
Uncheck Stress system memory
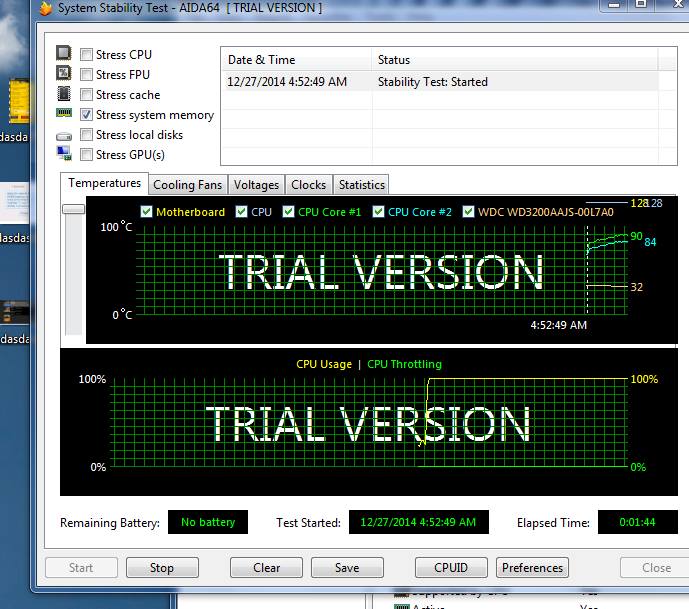87,115
